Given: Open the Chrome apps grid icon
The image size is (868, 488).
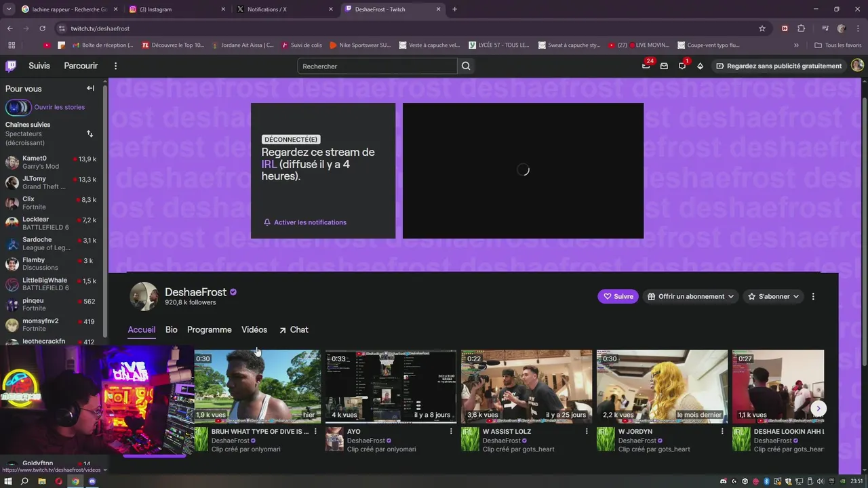Looking at the screenshot, I should point(12,45).
